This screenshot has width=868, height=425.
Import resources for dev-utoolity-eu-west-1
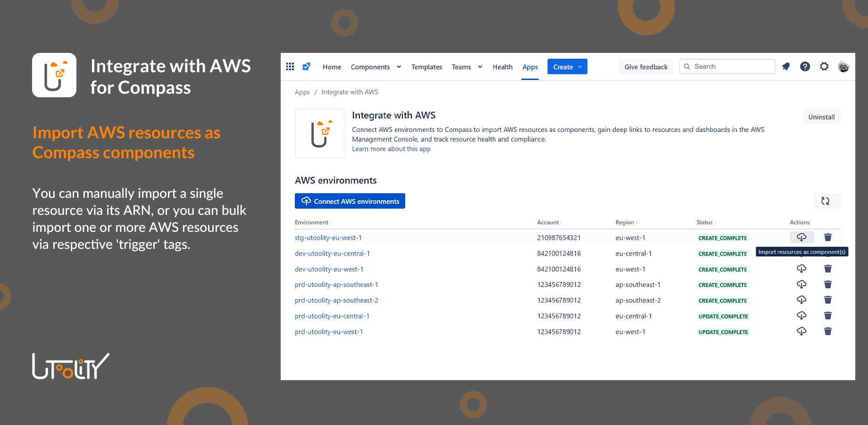[801, 269]
